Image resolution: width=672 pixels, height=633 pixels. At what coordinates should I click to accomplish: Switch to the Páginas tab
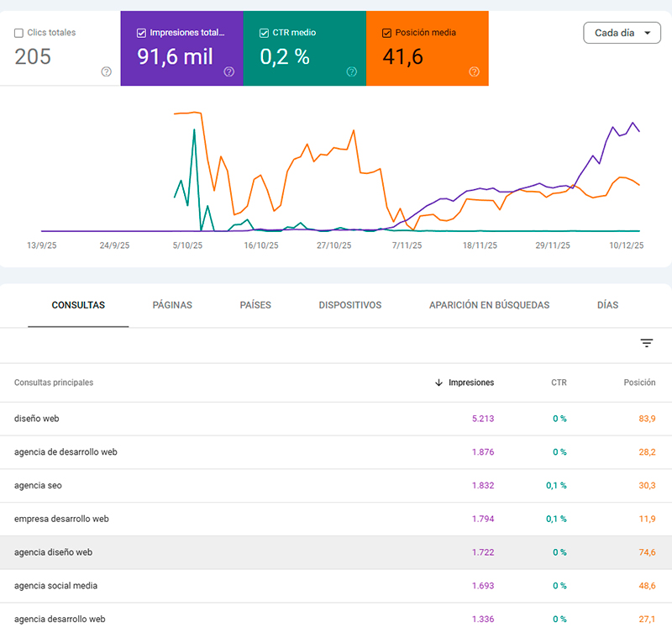click(172, 305)
